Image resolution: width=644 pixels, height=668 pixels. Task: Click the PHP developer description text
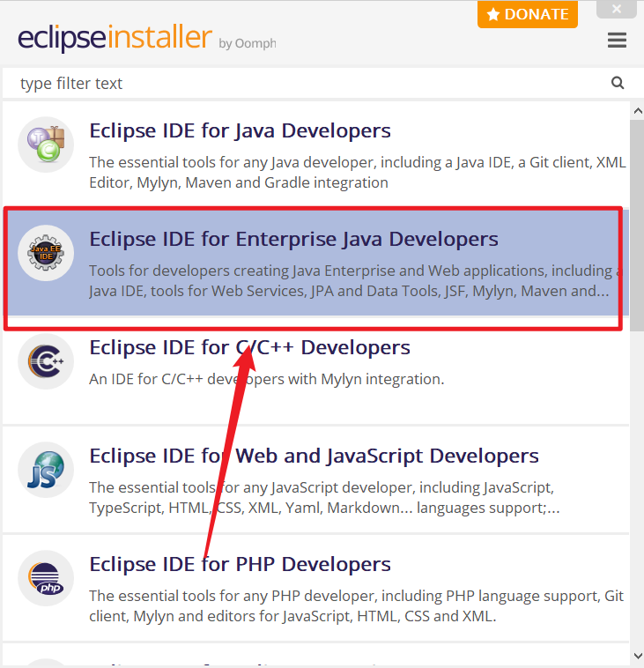click(x=356, y=605)
